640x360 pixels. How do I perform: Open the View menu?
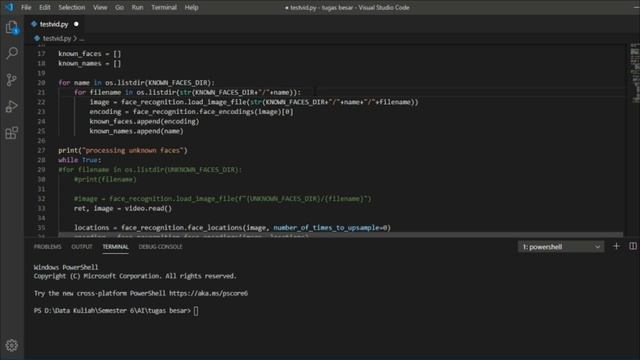100,7
